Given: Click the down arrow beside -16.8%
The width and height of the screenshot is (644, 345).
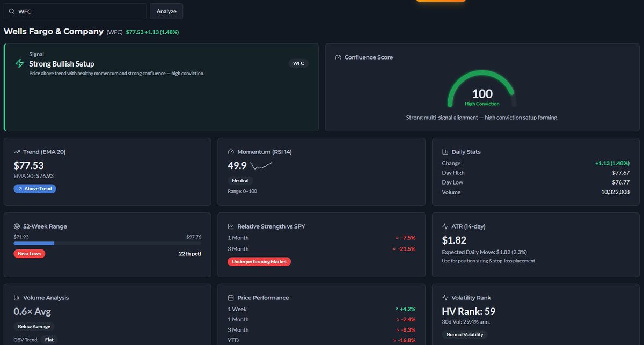Looking at the screenshot, I should click(x=394, y=340).
